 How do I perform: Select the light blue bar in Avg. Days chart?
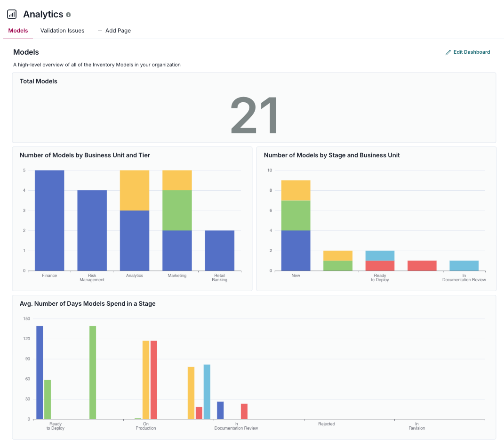coord(207,391)
